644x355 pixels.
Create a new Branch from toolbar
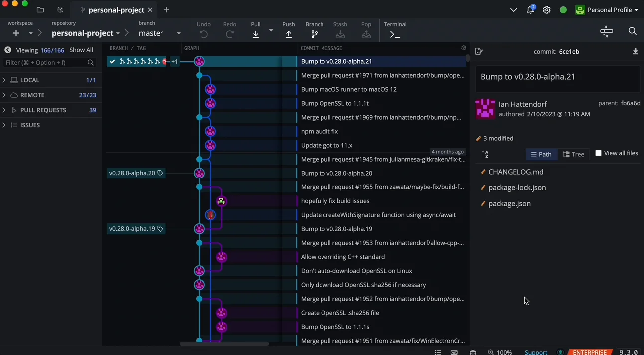pos(314,34)
